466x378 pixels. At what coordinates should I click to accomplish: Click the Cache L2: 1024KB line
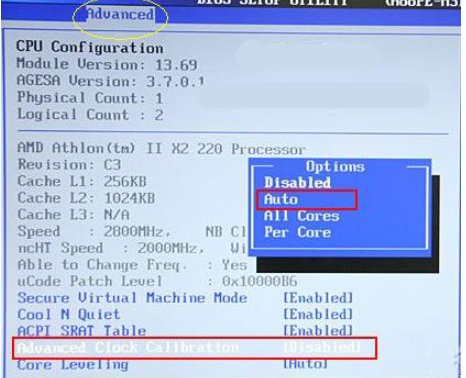(x=86, y=198)
